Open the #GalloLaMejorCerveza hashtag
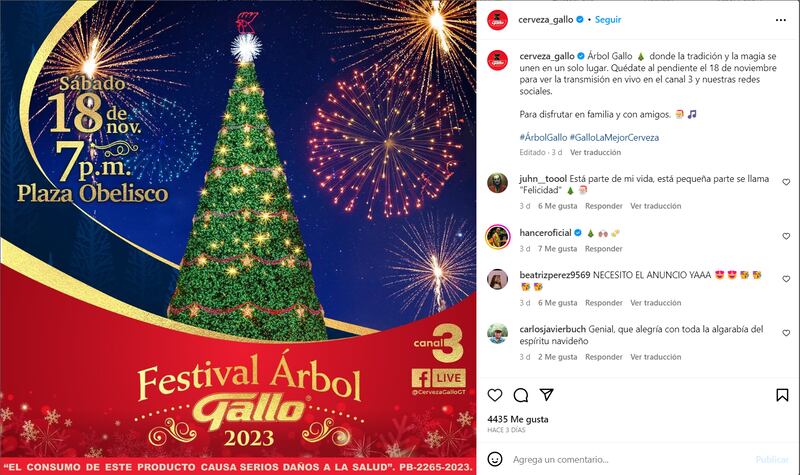 (x=614, y=137)
